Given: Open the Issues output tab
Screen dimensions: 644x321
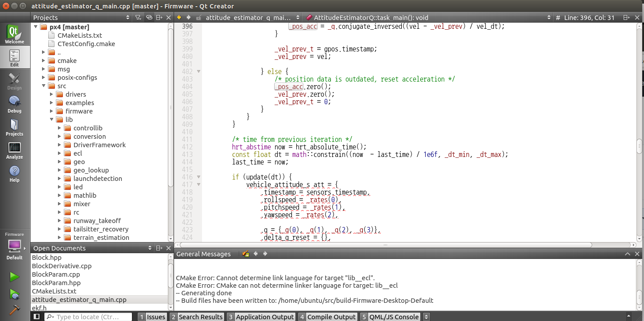Looking at the screenshot, I should (x=152, y=317).
